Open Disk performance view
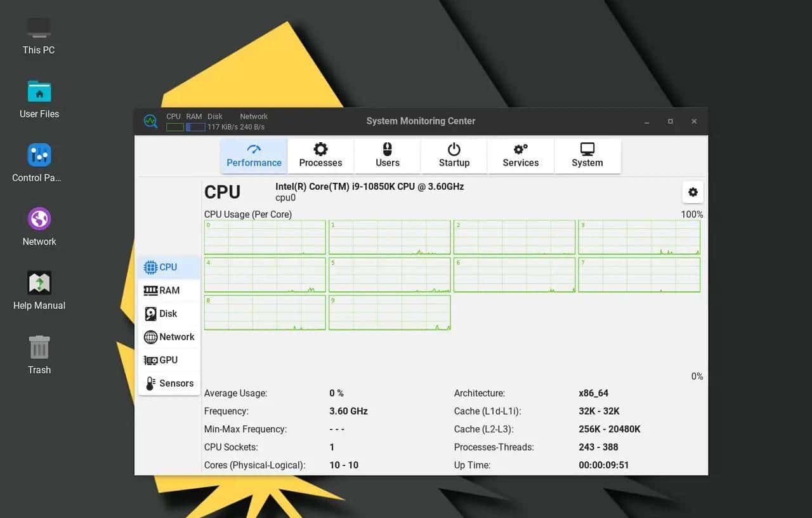 [169, 314]
